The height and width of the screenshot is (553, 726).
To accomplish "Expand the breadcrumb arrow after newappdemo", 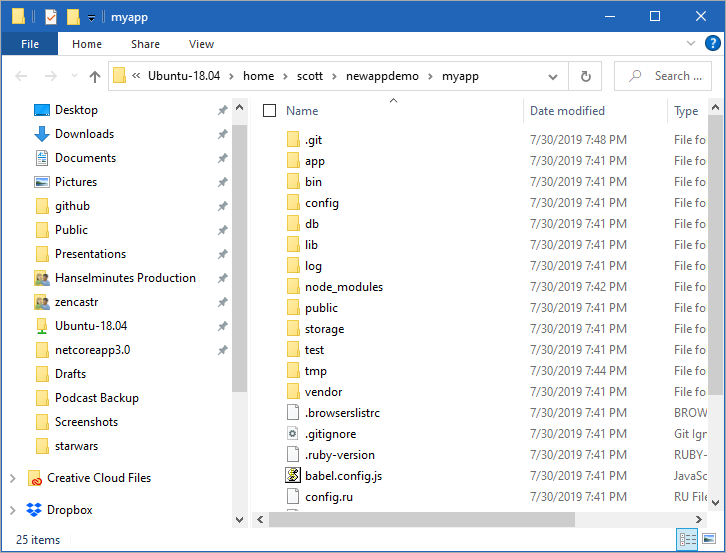I will pyautogui.click(x=430, y=76).
